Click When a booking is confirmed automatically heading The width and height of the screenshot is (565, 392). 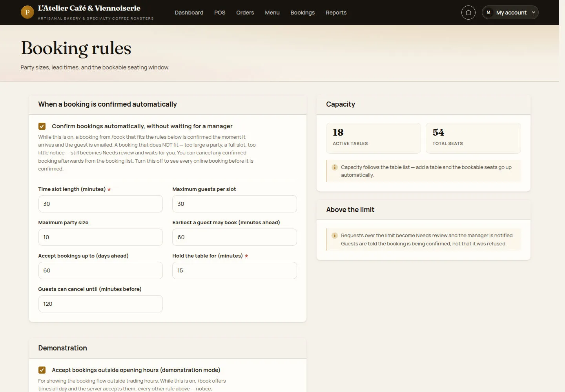[108, 104]
